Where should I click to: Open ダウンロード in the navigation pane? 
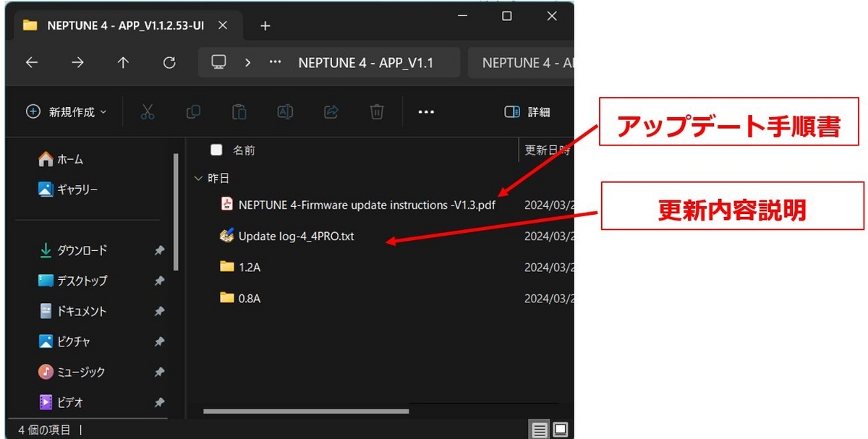(72, 250)
